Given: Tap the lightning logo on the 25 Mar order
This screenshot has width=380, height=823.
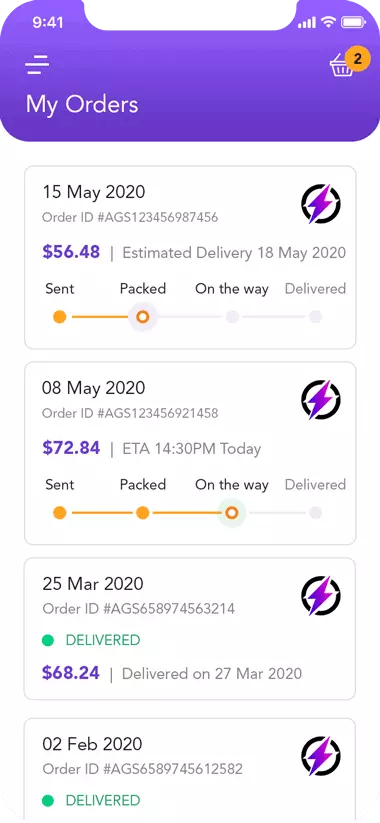Looking at the screenshot, I should (321, 596).
